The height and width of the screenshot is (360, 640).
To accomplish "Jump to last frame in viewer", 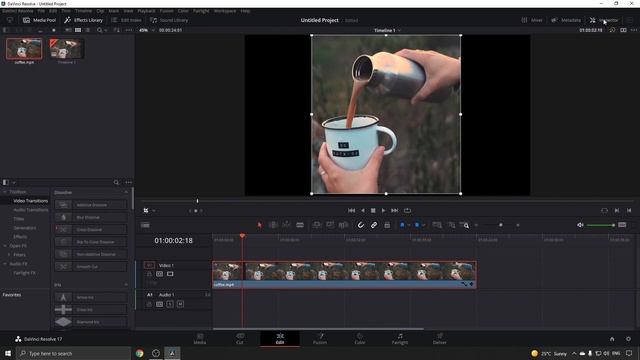I will coord(394,210).
